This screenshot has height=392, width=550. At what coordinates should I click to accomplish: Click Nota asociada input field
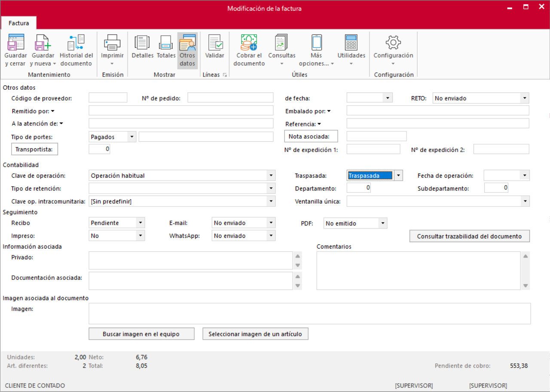pos(376,137)
